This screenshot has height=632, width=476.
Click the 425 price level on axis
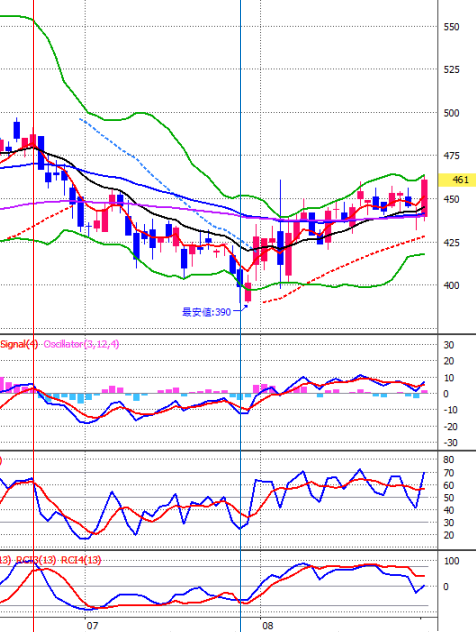[x=451, y=243]
